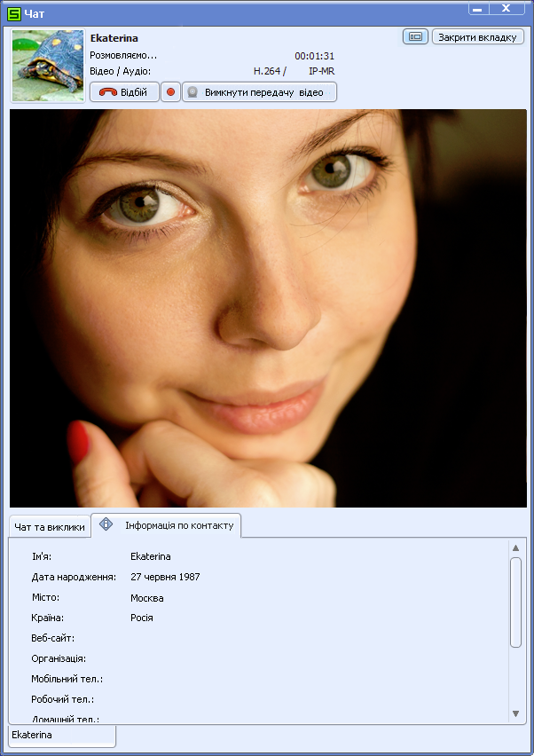Click the contact info scrollbar up arrow

coord(515,547)
